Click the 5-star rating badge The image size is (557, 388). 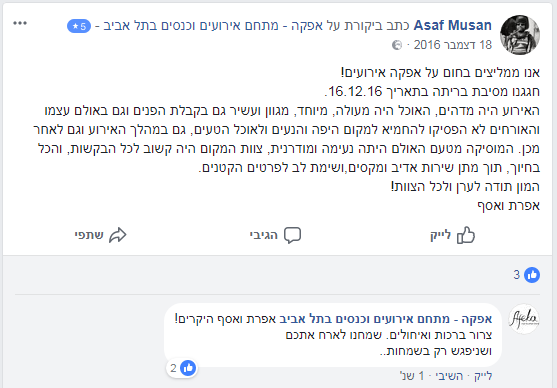pyautogui.click(x=79, y=26)
